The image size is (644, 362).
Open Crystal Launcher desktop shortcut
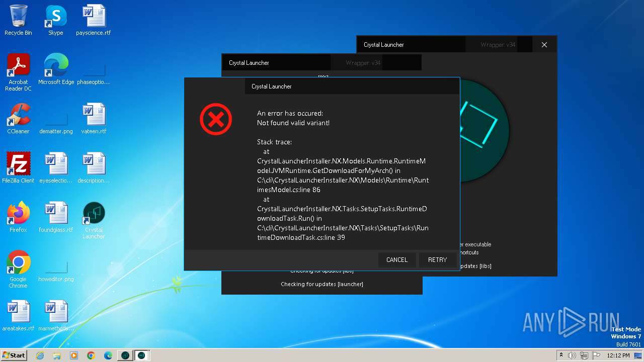click(x=94, y=220)
